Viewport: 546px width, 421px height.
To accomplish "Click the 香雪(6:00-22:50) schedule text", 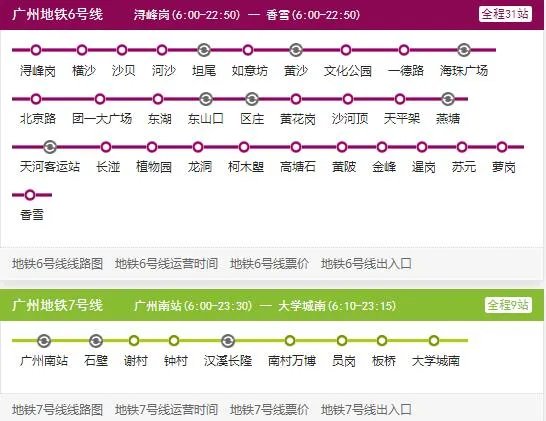I will coord(313,15).
